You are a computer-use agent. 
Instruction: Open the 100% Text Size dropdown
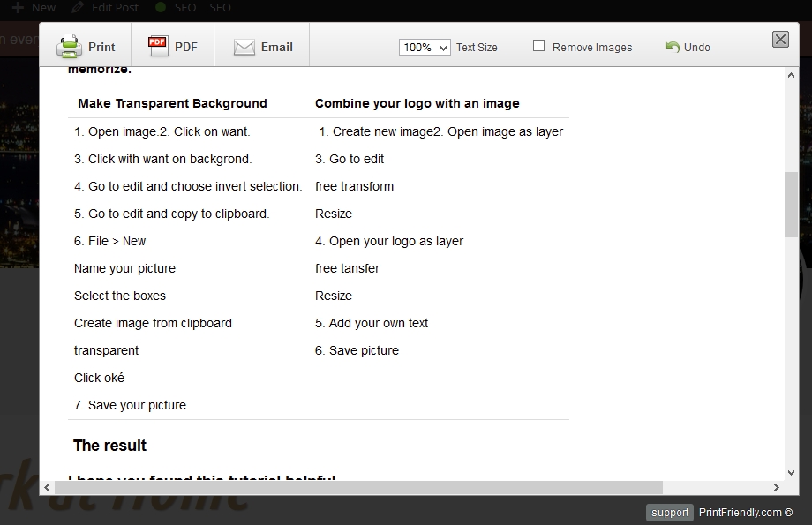click(x=424, y=47)
